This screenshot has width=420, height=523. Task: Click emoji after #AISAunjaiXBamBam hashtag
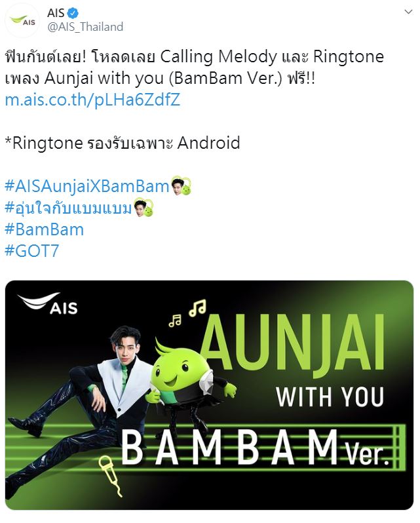(181, 186)
